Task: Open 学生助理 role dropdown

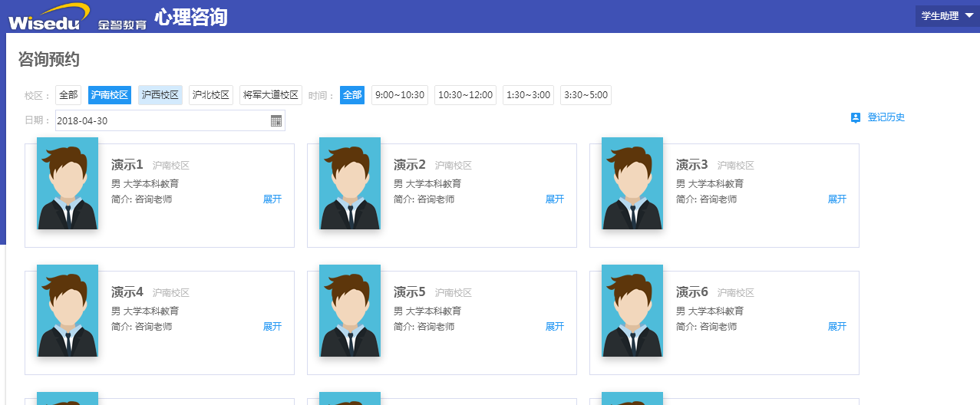Action: click(x=947, y=15)
